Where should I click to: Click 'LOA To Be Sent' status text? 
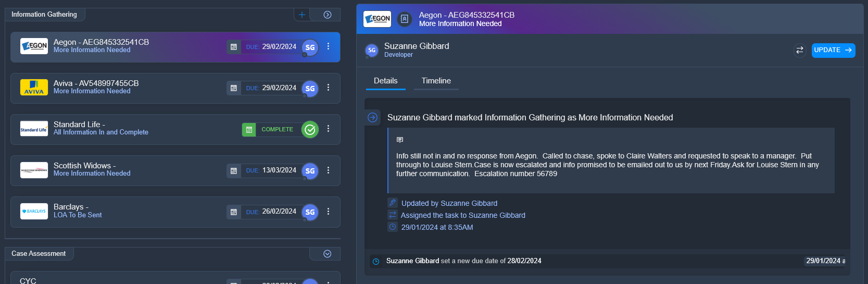tap(78, 215)
